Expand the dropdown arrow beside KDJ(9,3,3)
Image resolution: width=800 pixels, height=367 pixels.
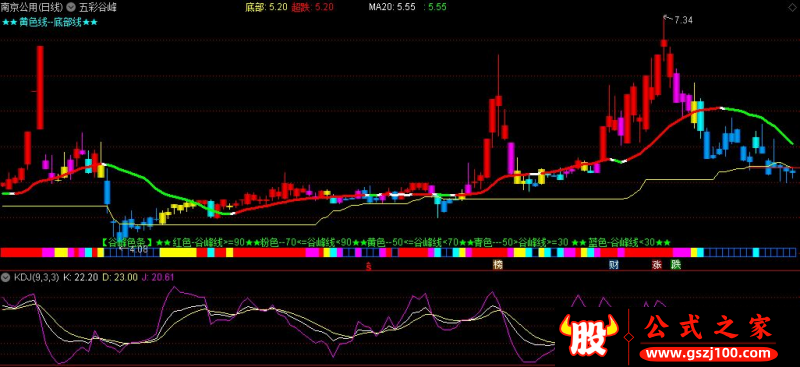(x=6, y=277)
